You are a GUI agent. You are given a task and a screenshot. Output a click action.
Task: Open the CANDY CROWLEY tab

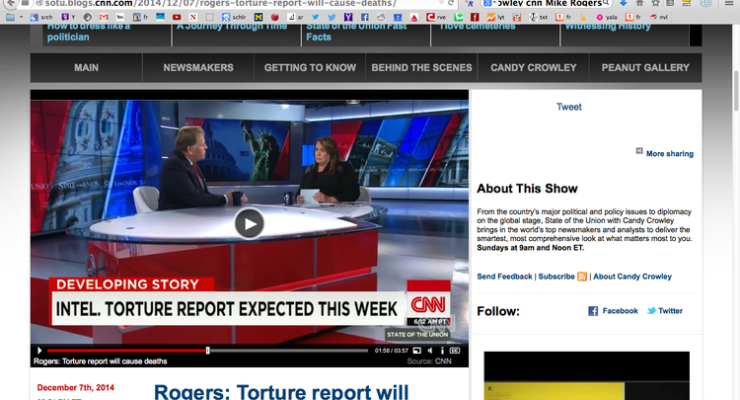(533, 67)
